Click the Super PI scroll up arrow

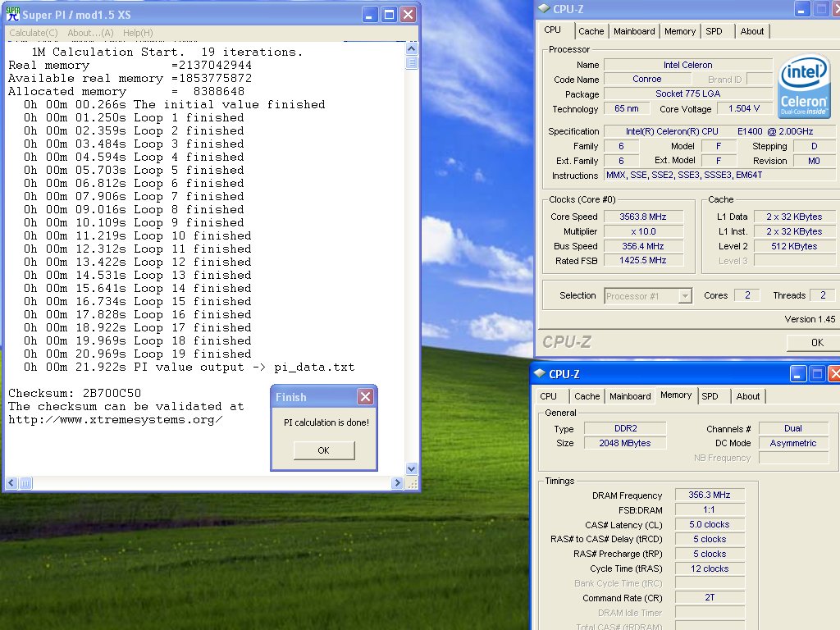pos(412,48)
